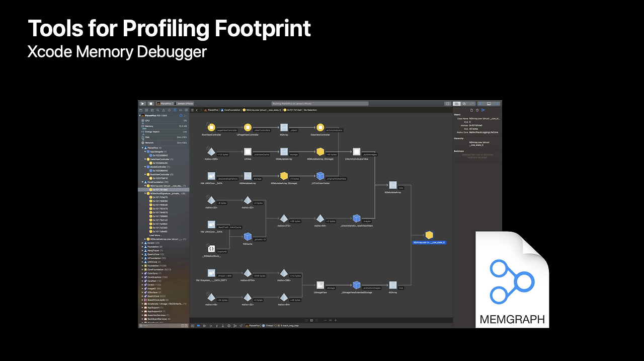This screenshot has height=361, width=644.
Task: Select the standard editor button
Action: click(x=457, y=104)
